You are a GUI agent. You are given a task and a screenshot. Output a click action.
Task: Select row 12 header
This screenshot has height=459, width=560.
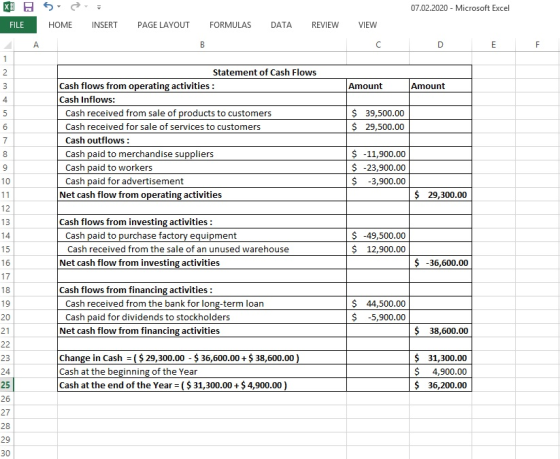pyautogui.click(x=7, y=208)
